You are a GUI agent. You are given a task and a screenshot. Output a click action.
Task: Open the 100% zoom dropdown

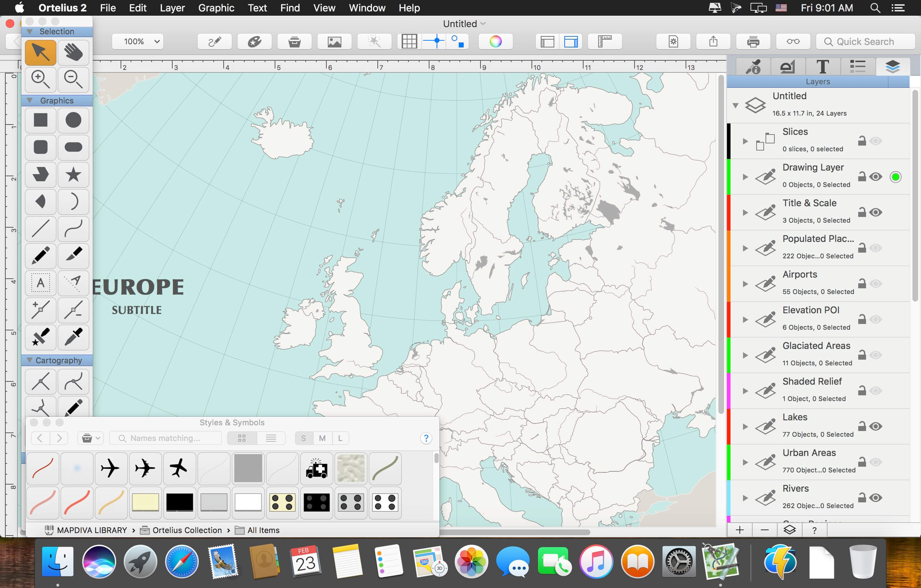pos(138,41)
